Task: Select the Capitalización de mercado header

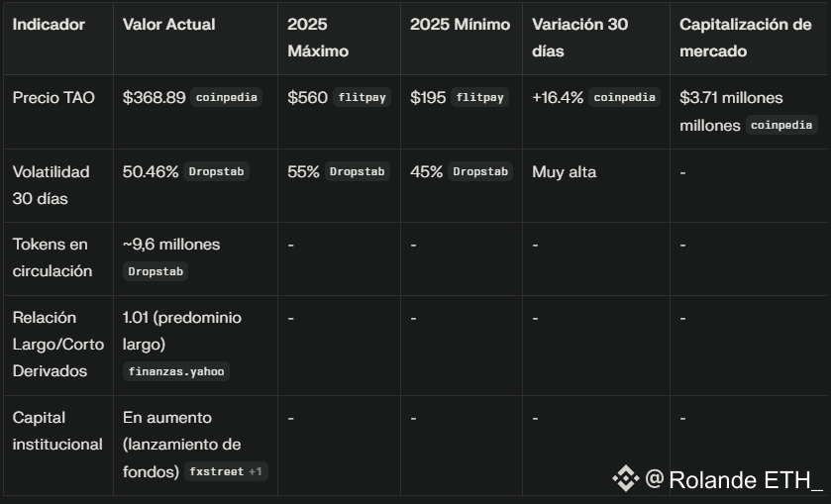Action: tap(745, 37)
